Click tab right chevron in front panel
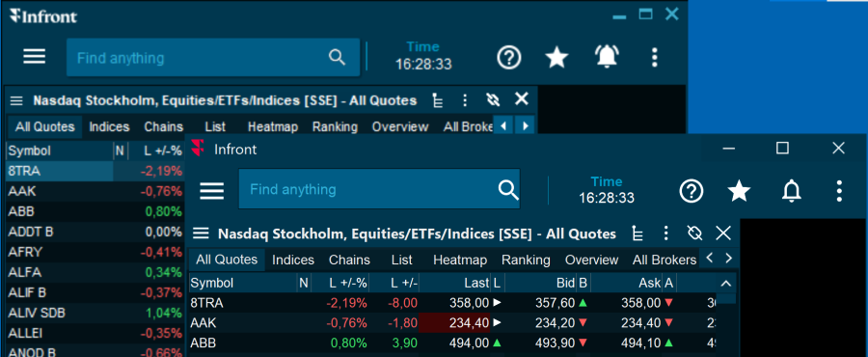The height and width of the screenshot is (357, 868). pyautogui.click(x=728, y=258)
